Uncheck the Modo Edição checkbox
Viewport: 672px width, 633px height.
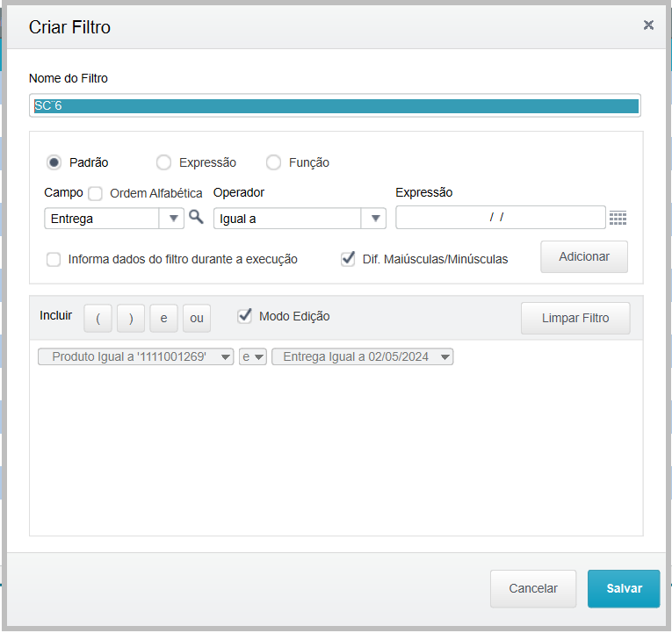(x=245, y=316)
